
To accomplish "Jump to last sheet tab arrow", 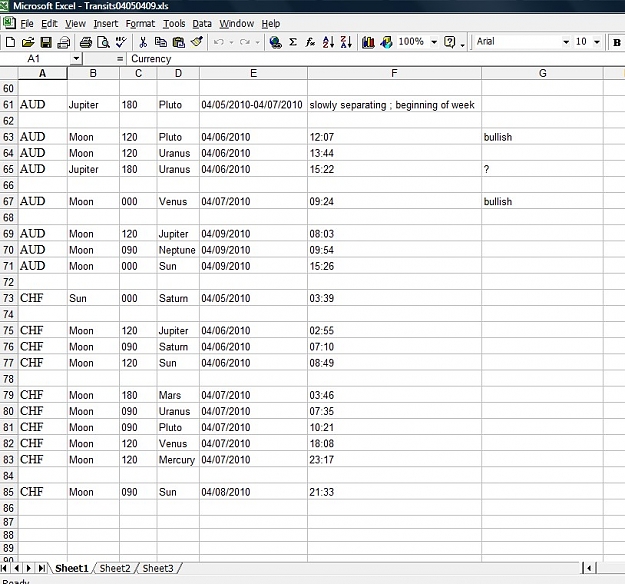I will pyautogui.click(x=41, y=568).
